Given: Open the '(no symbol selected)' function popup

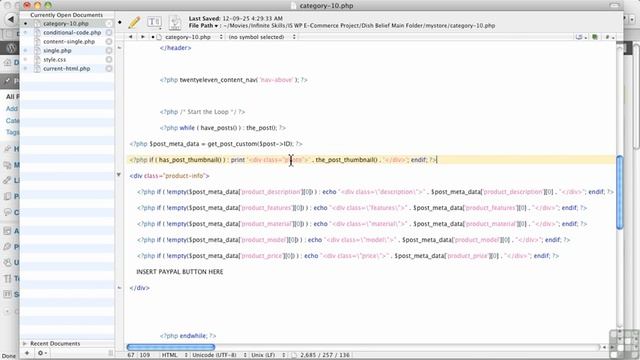Looking at the screenshot, I should click(262, 37).
